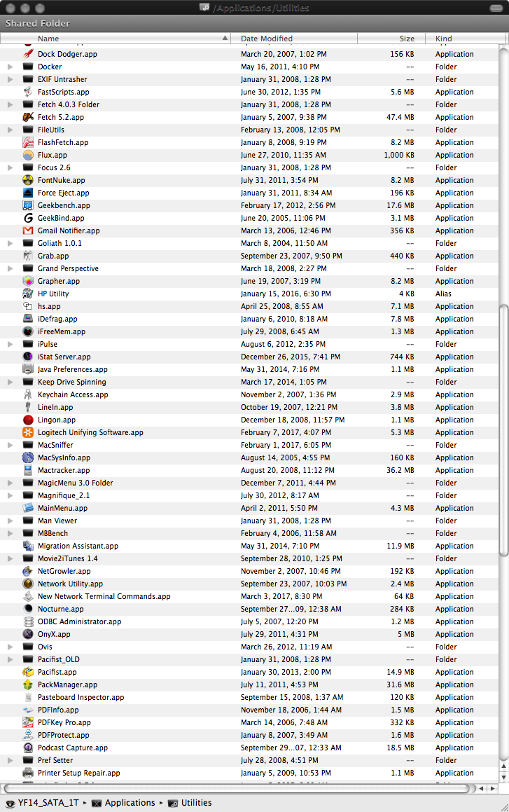Click the Logitech Unifying Software.app icon
This screenshot has width=509, height=812.
pyautogui.click(x=29, y=432)
